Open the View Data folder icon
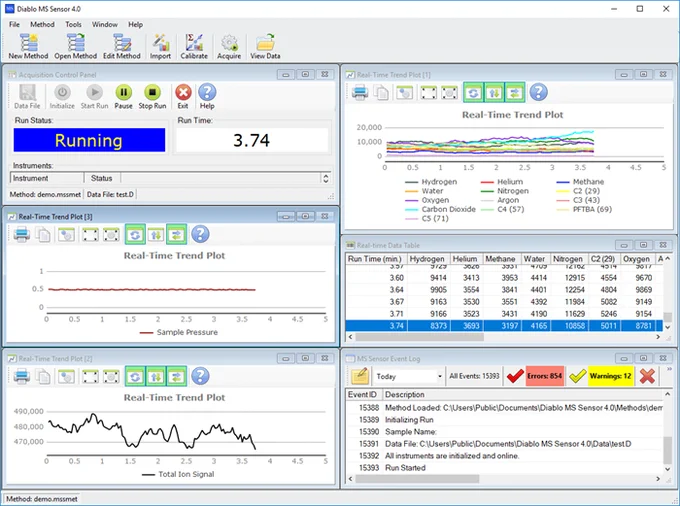 pyautogui.click(x=265, y=46)
